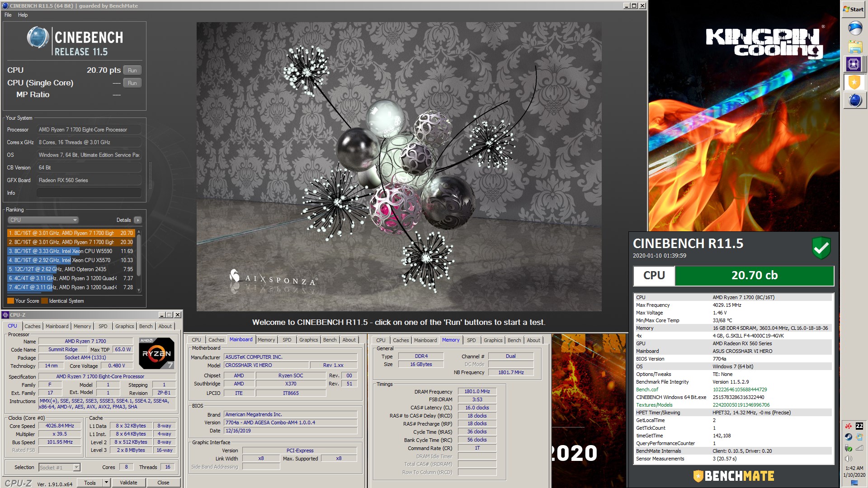Image resolution: width=868 pixels, height=488 pixels.
Task: Open the network signal tray icon
Action: point(859,448)
